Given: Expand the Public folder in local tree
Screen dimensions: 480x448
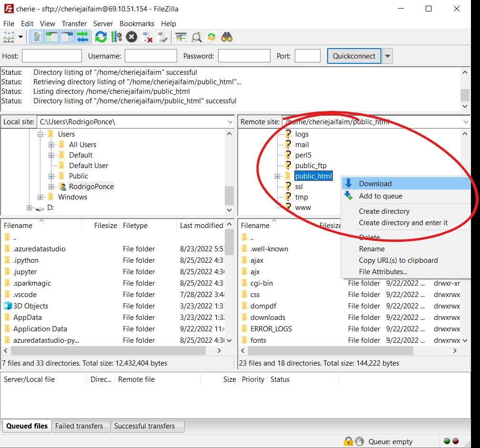Looking at the screenshot, I should pos(51,176).
